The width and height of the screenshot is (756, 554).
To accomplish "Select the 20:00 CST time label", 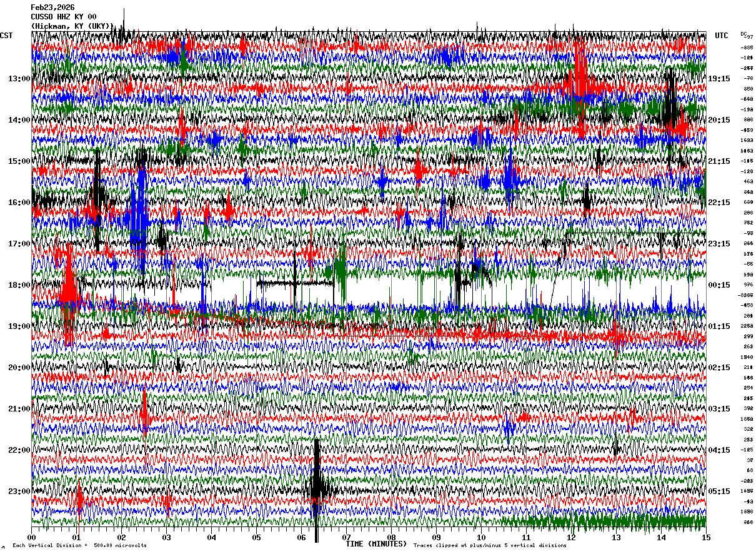I will pyautogui.click(x=19, y=368).
